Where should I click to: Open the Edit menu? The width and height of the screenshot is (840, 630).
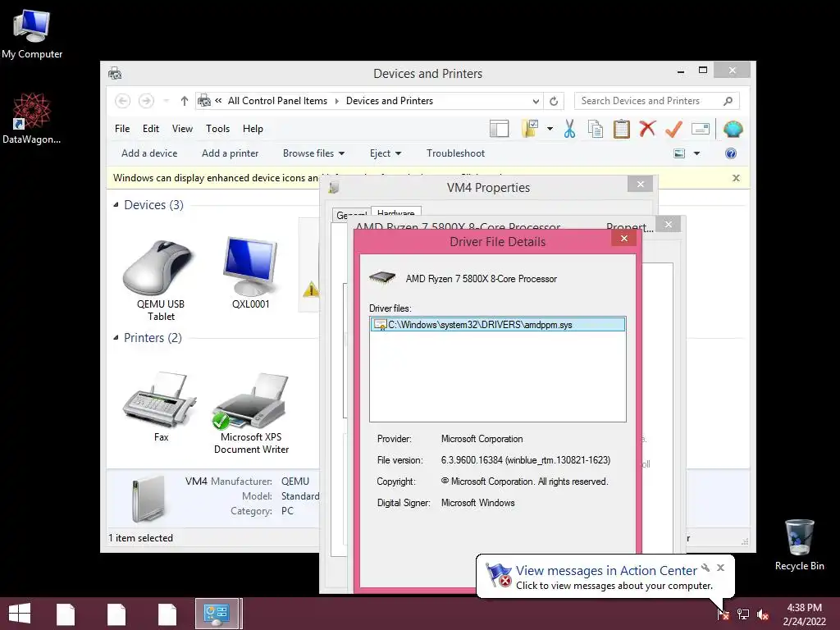click(x=151, y=129)
